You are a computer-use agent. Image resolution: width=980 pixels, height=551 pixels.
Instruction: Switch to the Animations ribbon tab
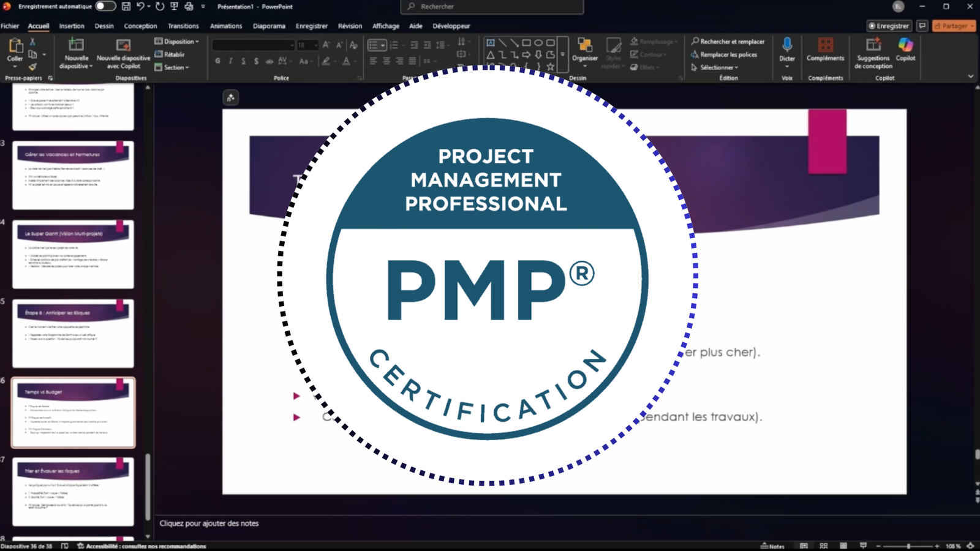[226, 26]
